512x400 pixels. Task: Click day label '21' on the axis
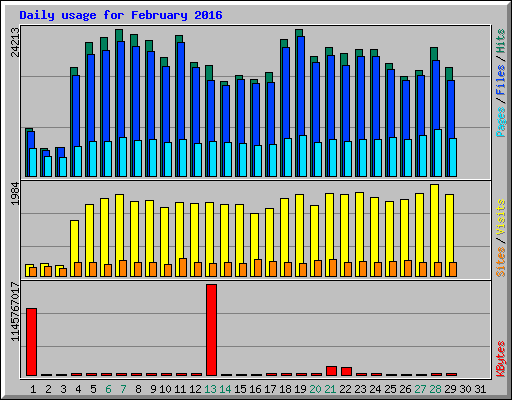click(x=330, y=389)
